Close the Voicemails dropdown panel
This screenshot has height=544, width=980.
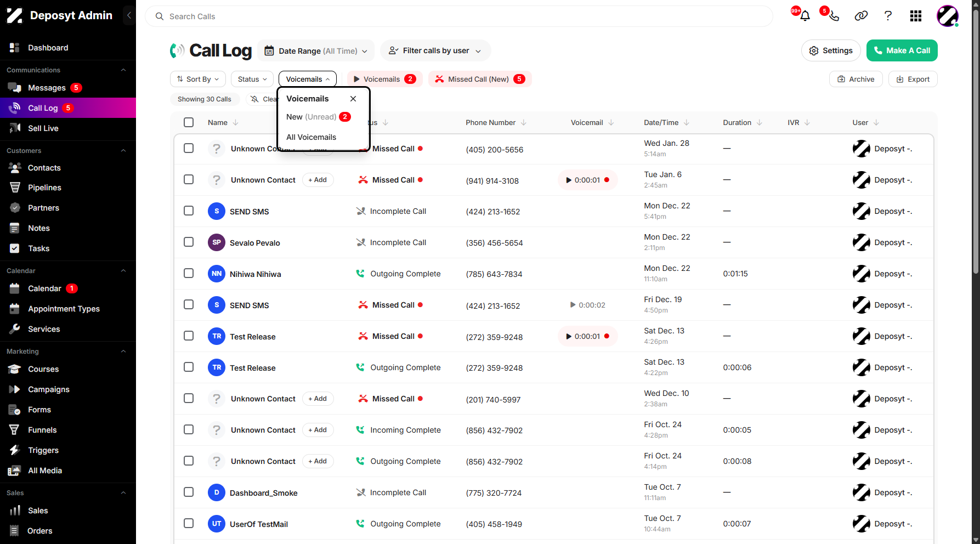353,99
